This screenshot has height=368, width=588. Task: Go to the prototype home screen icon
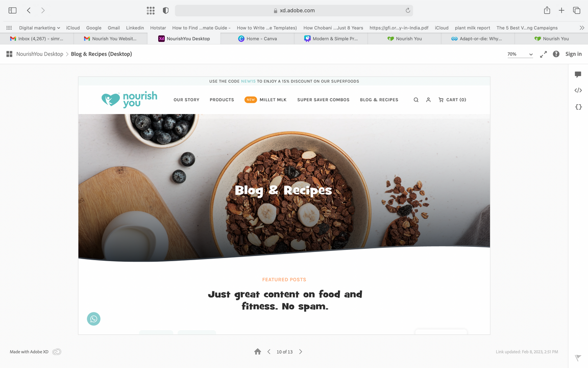click(257, 352)
